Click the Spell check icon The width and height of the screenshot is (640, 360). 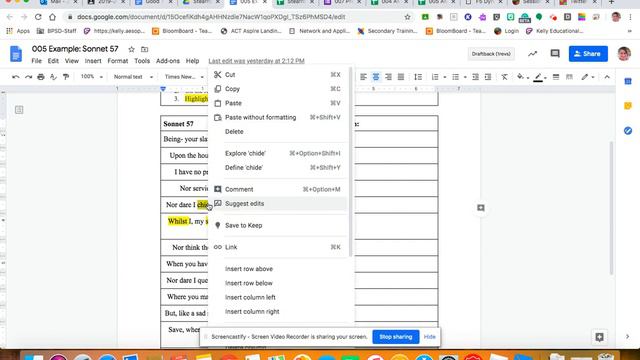point(53,77)
